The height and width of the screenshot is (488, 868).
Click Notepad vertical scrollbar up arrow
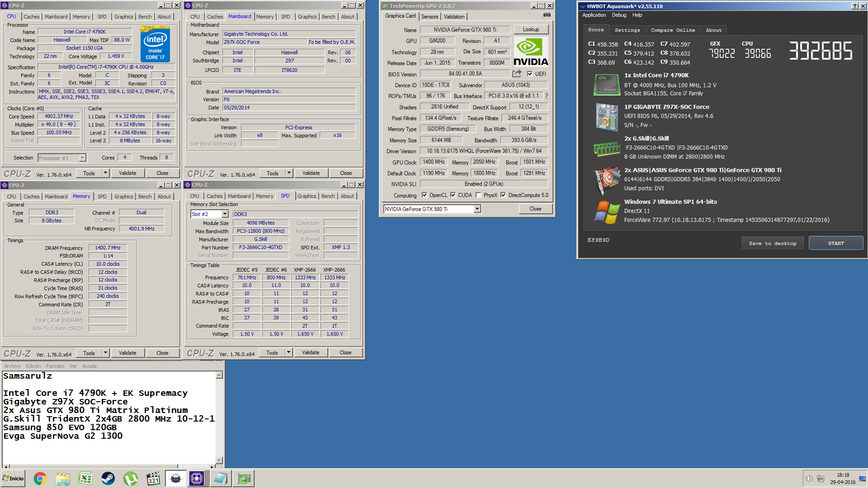(219, 375)
